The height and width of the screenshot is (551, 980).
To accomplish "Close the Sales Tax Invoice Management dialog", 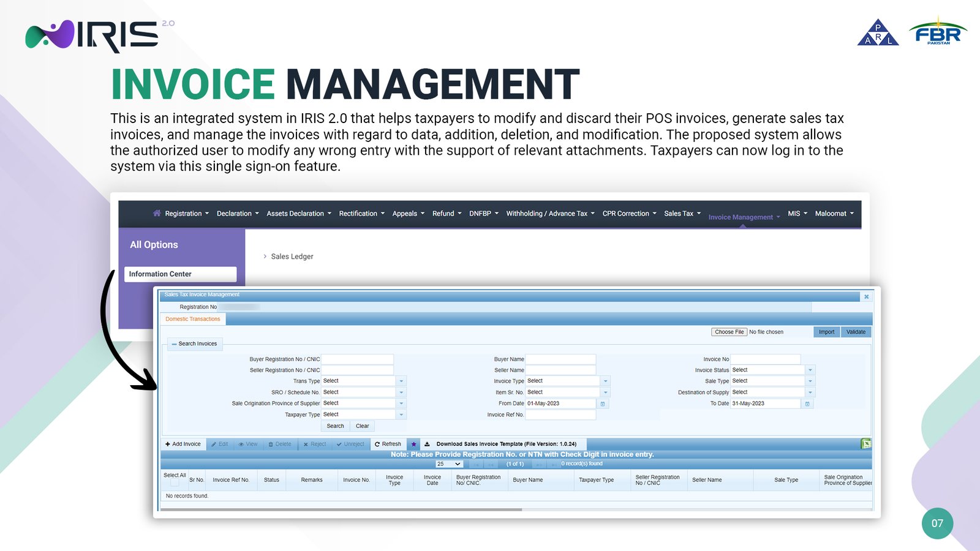I will pos(866,296).
